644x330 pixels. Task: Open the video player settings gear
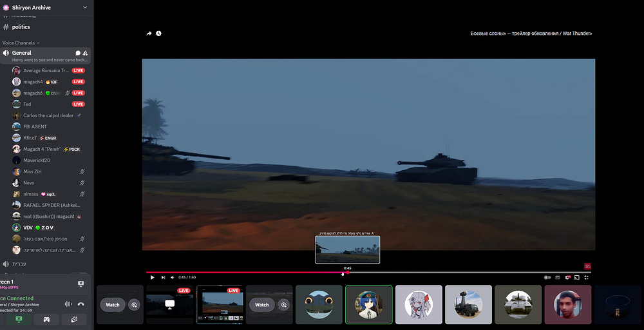pos(567,277)
